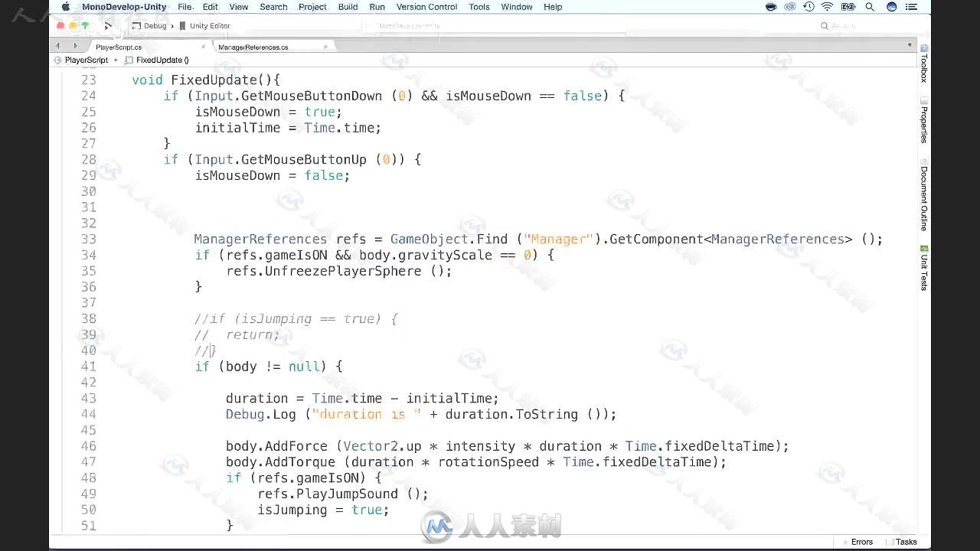Image resolution: width=980 pixels, height=551 pixels.
Task: Click on 'if (body != null) {' line
Action: (269, 367)
